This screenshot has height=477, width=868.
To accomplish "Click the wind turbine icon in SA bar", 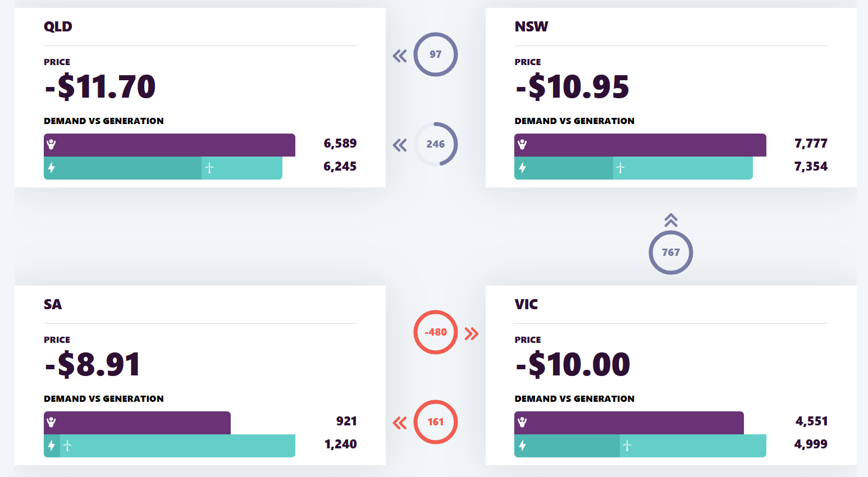I will 67,446.
